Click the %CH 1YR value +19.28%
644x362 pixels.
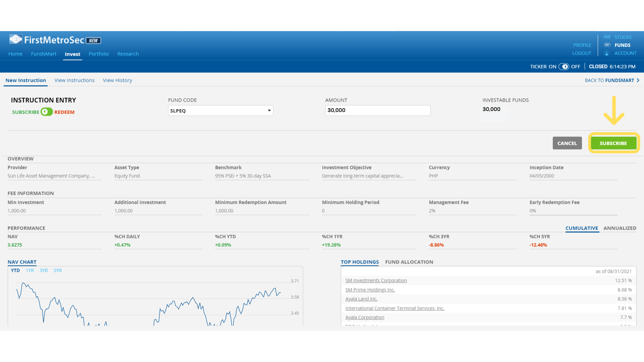pos(331,245)
